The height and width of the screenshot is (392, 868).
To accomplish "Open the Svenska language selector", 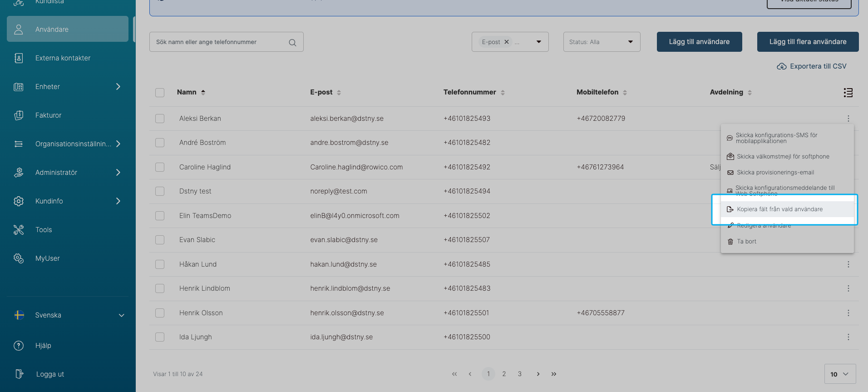I will 68,315.
